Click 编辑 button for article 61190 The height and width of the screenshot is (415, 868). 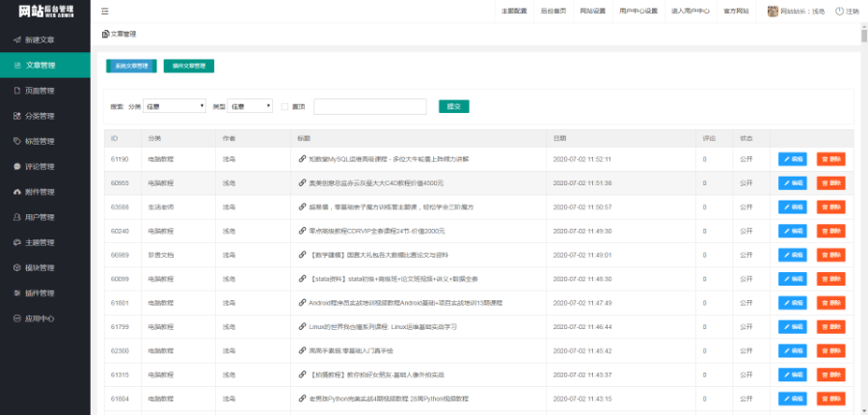point(793,158)
